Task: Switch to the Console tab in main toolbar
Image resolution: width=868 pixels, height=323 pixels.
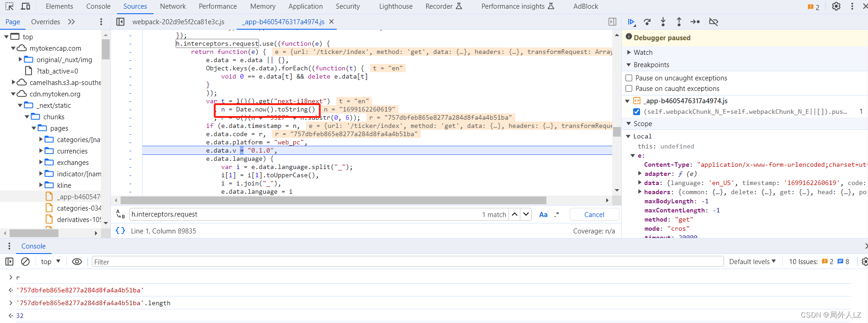Action: click(x=98, y=6)
